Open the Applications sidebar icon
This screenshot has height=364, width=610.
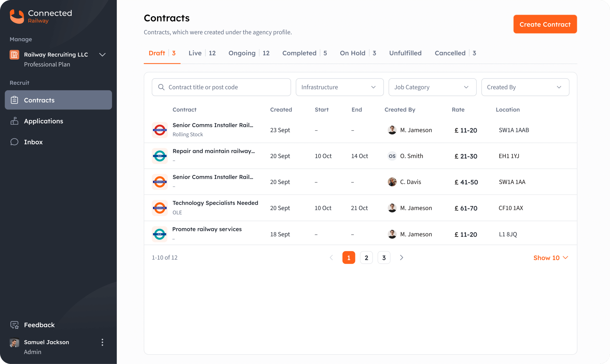click(x=15, y=121)
